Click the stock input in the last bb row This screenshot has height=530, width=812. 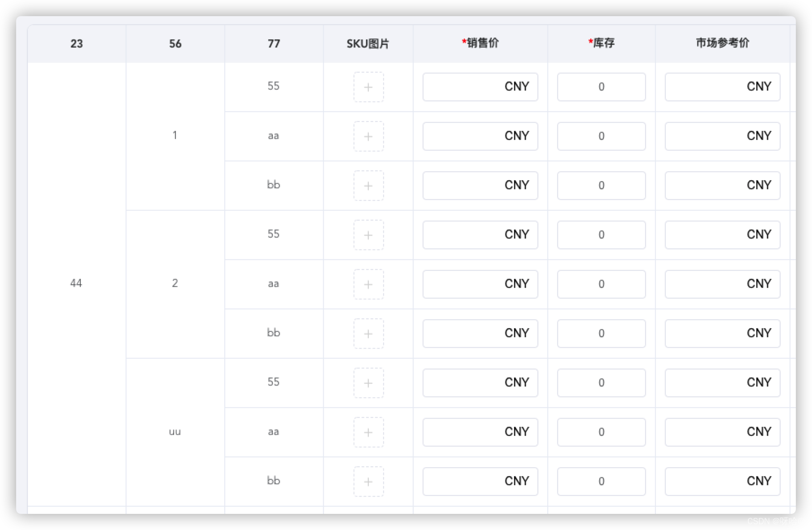point(601,481)
